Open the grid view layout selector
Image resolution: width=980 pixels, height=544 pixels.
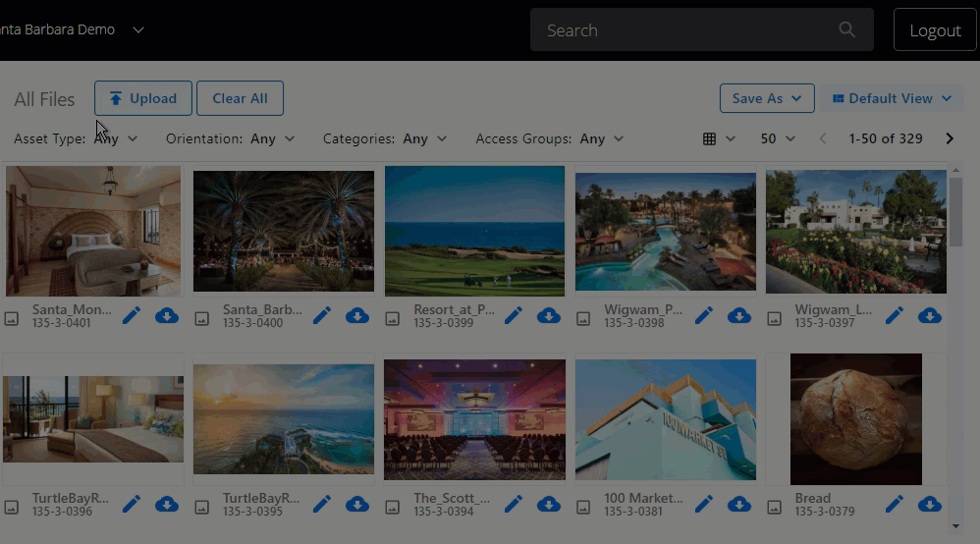point(719,138)
